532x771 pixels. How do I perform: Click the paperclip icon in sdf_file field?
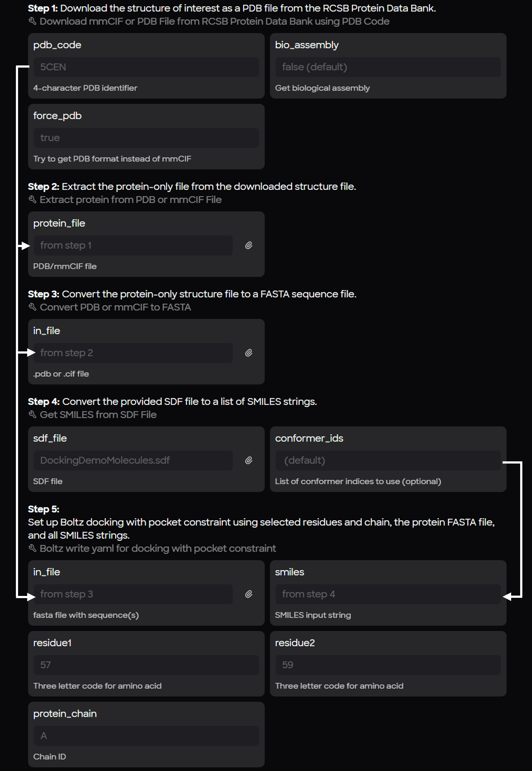click(249, 460)
